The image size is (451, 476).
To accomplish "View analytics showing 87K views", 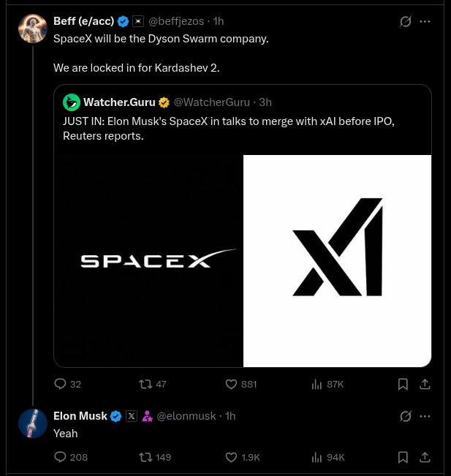I will point(317,384).
